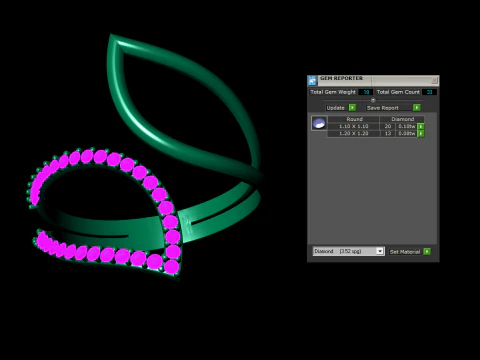The width and height of the screenshot is (480, 360).
Task: Click the GEM REPORTER title text
Action: point(341,78)
